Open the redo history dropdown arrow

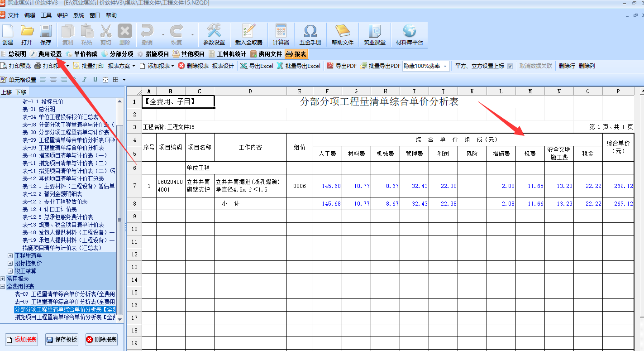point(192,34)
